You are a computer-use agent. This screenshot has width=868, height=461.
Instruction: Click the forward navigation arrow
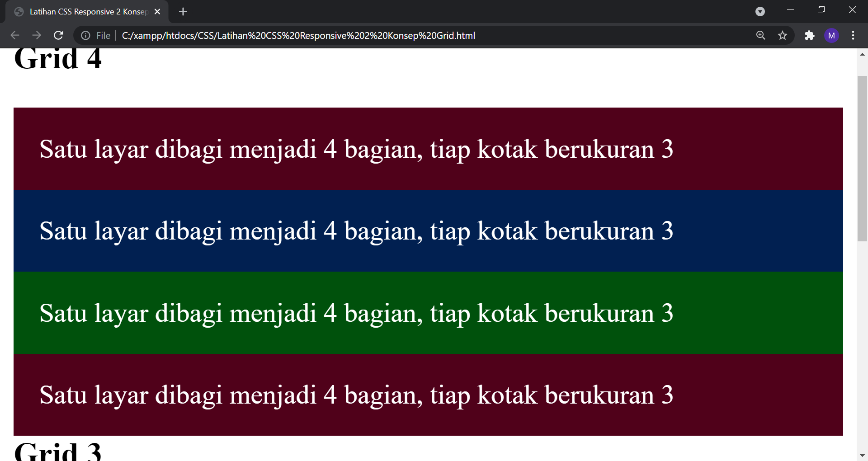pyautogui.click(x=37, y=35)
